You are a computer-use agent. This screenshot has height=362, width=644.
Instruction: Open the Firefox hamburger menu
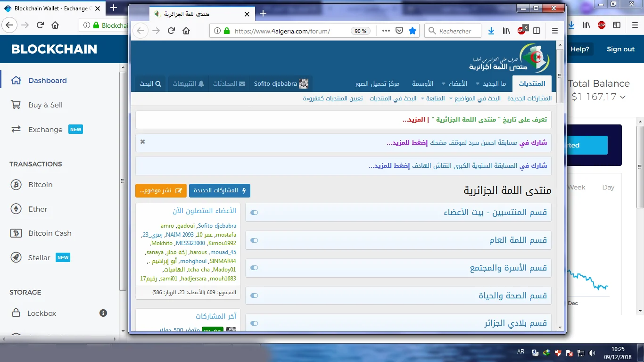coord(554,31)
